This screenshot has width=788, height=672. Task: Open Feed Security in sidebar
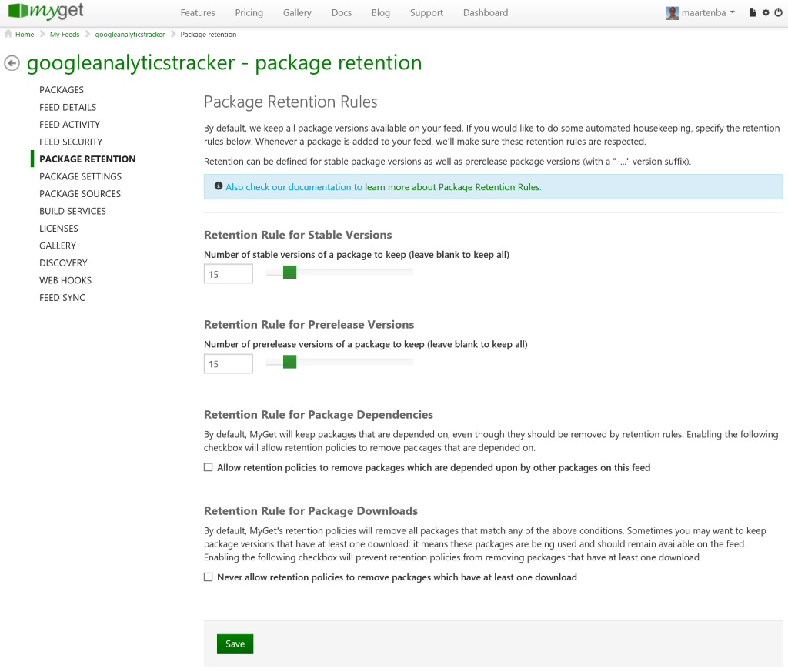(71, 142)
